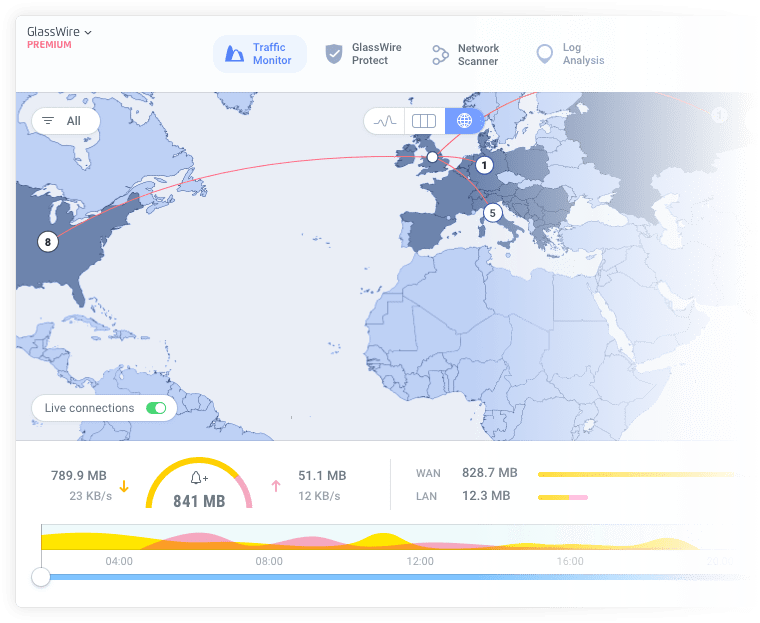Click the 789.9 MB download value

(x=79, y=476)
